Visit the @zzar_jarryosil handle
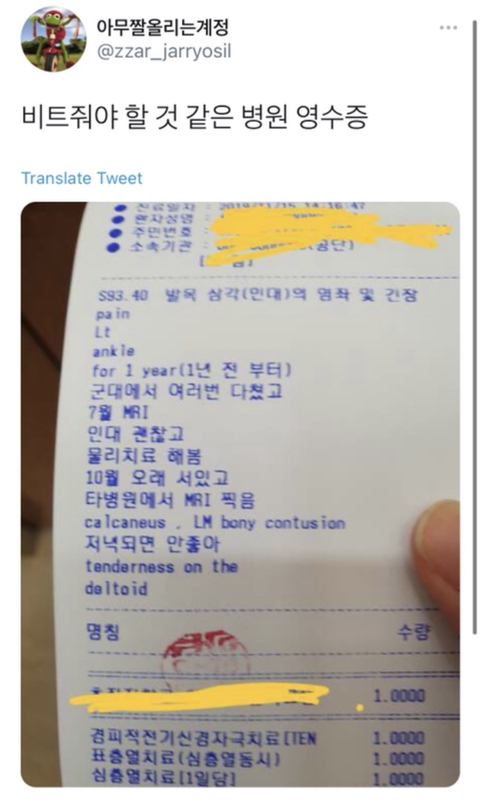Image resolution: width=480 pixels, height=810 pixels. (164, 52)
